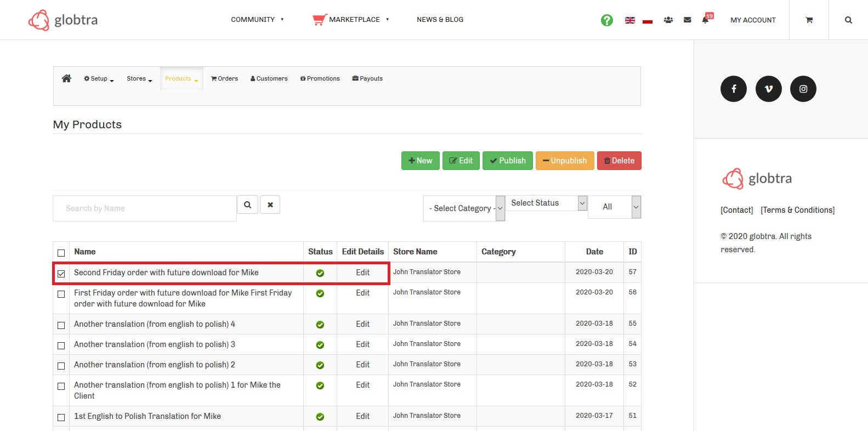
Task: Go to the Payouts tab
Action: coord(367,79)
